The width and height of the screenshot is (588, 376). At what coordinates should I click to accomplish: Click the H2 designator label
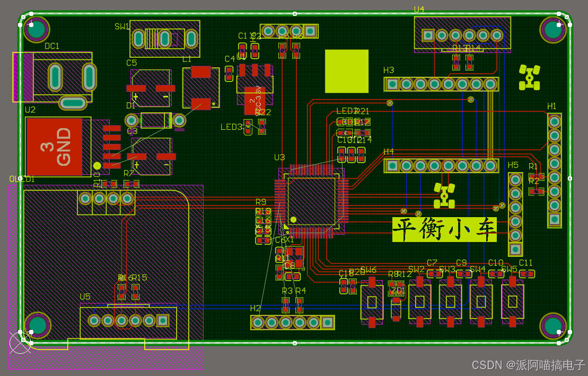[256, 308]
